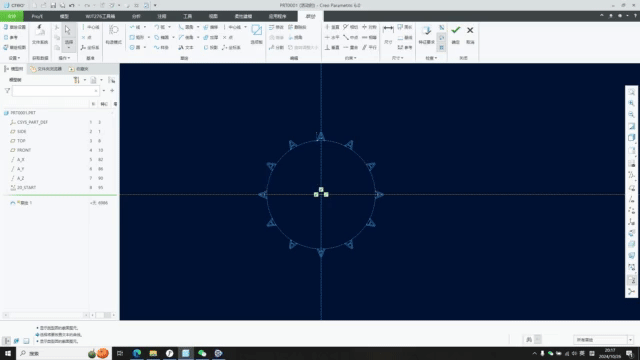
Task: Choose the Project sketch tool
Action: pyautogui.click(x=211, y=47)
